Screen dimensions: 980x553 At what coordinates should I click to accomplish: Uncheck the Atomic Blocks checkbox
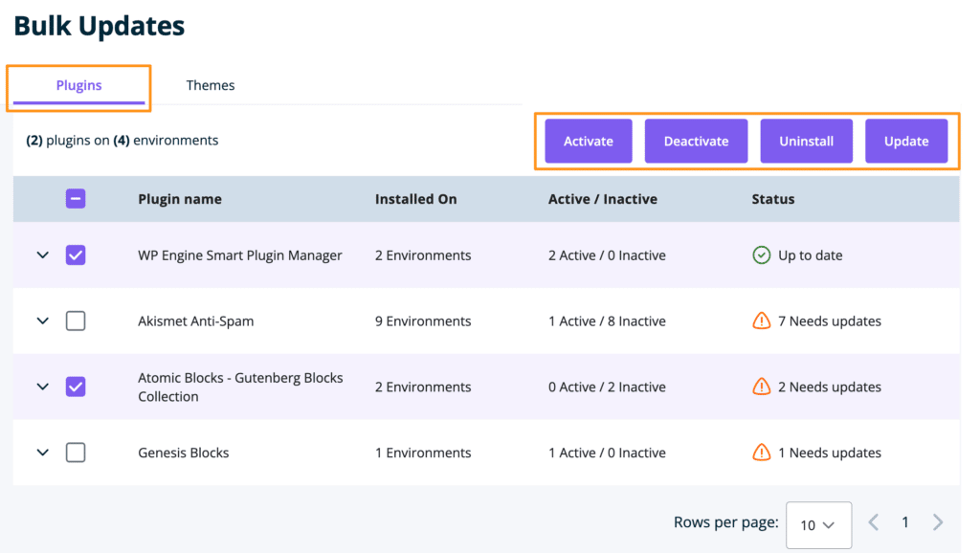point(76,387)
